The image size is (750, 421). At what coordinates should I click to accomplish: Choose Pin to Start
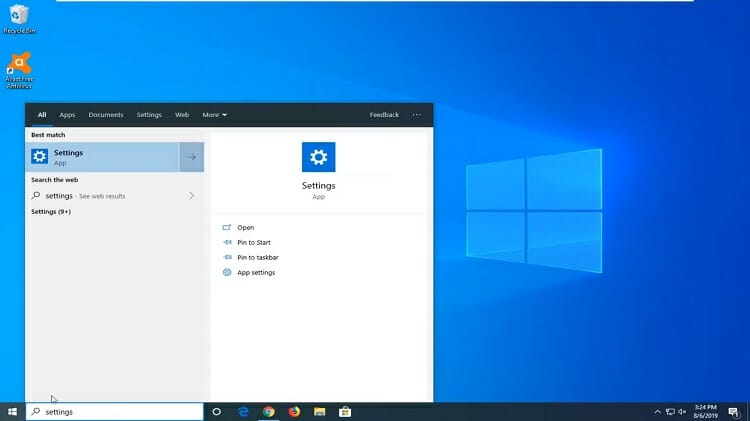246,243
